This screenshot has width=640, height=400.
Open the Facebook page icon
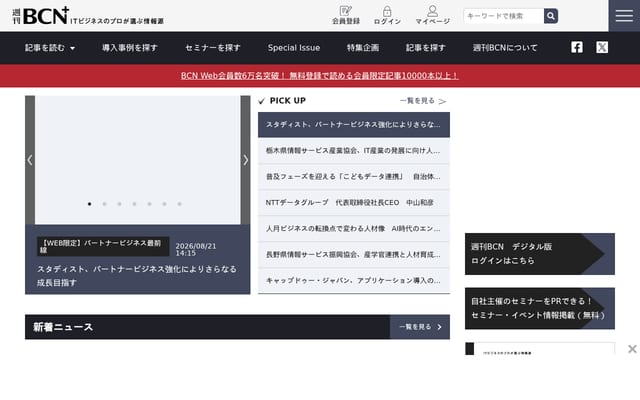pos(577,47)
